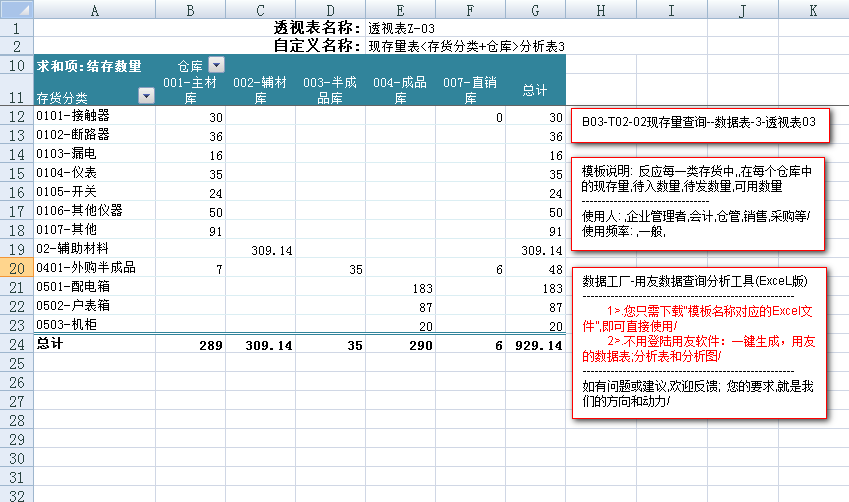Select column A header

[95, 10]
